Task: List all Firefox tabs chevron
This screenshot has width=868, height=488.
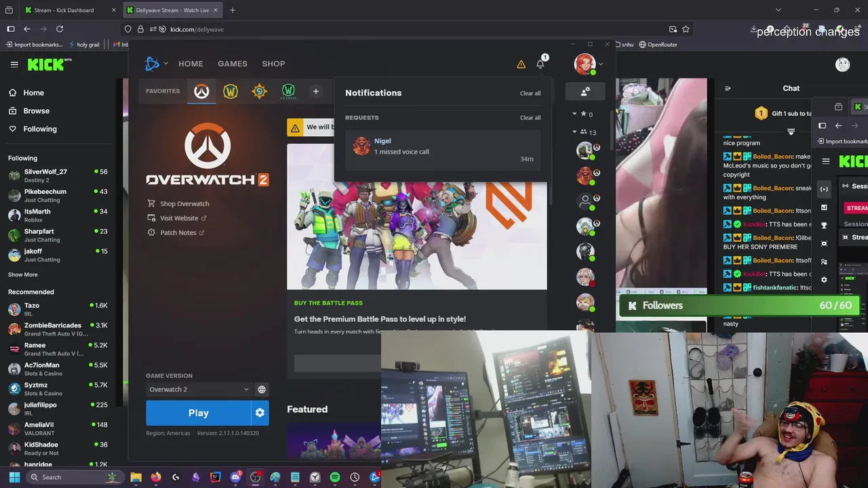Action: click(x=778, y=10)
